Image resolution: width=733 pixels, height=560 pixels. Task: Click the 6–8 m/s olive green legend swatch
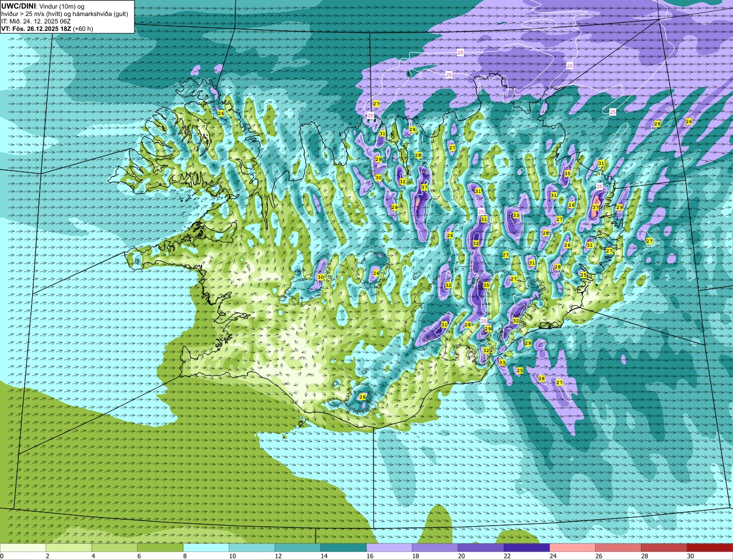pyautogui.click(x=160, y=548)
